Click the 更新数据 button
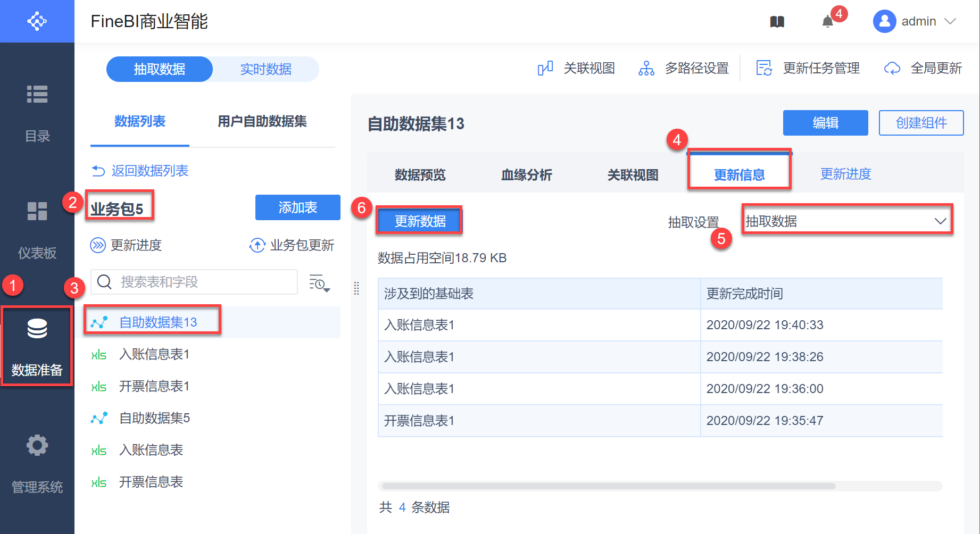The image size is (980, 534). [x=420, y=221]
